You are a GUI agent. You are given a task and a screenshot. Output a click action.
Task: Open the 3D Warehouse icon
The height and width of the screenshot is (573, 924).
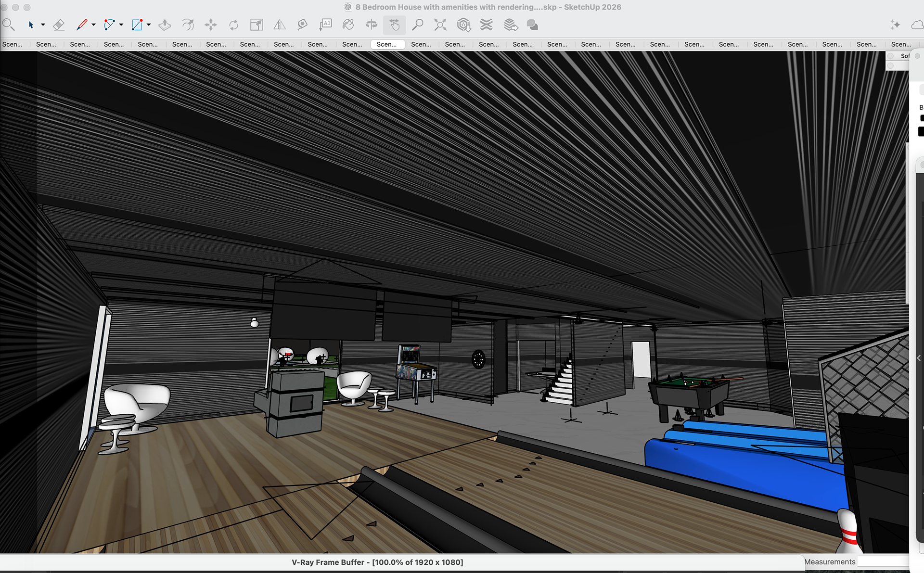coord(463,25)
